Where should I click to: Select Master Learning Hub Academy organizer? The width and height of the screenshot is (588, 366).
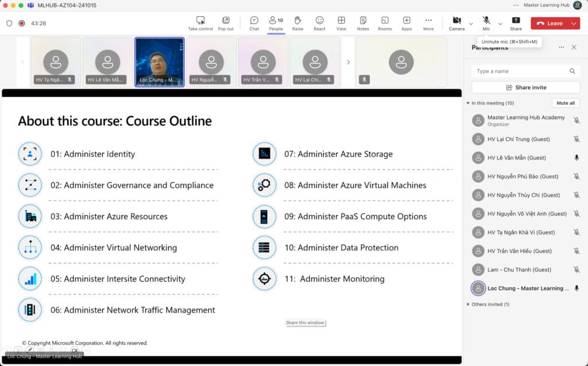526,120
